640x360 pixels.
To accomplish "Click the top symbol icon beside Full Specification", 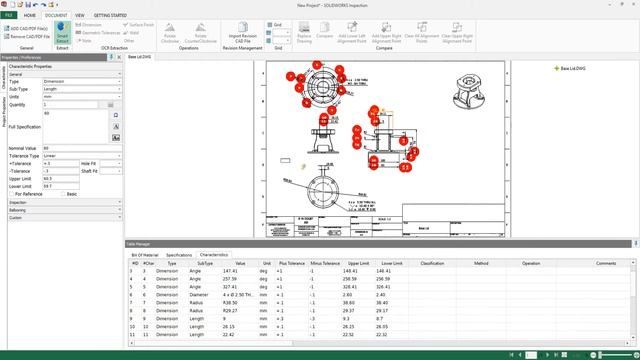I will point(116,116).
